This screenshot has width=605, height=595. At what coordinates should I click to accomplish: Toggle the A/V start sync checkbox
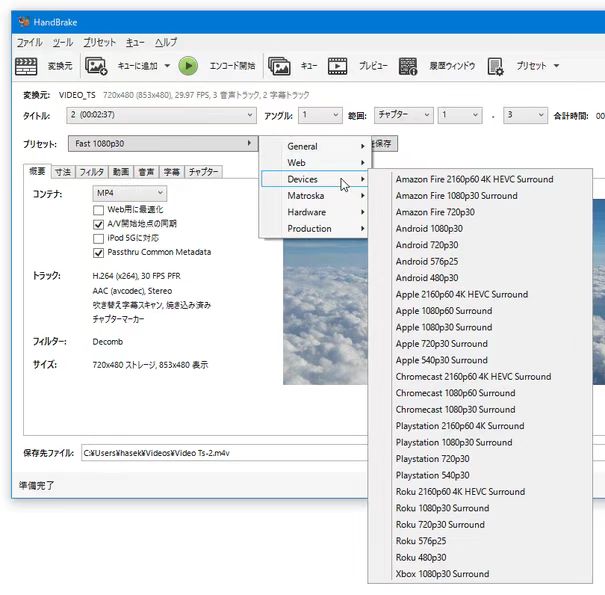click(98, 224)
